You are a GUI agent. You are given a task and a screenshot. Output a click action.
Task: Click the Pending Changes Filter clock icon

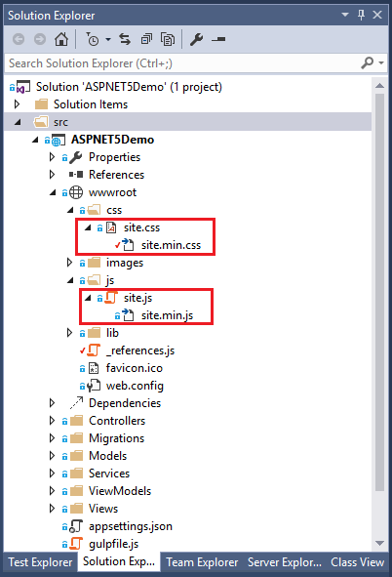93,39
